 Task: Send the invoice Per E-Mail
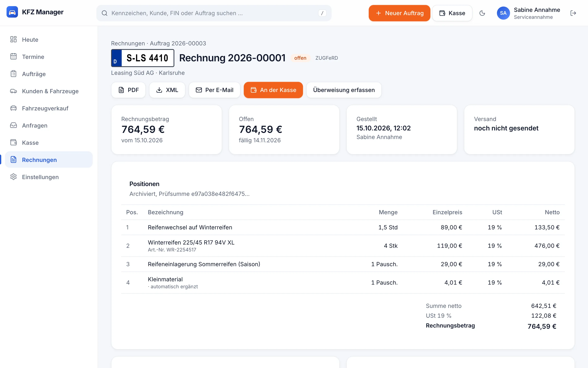click(214, 90)
